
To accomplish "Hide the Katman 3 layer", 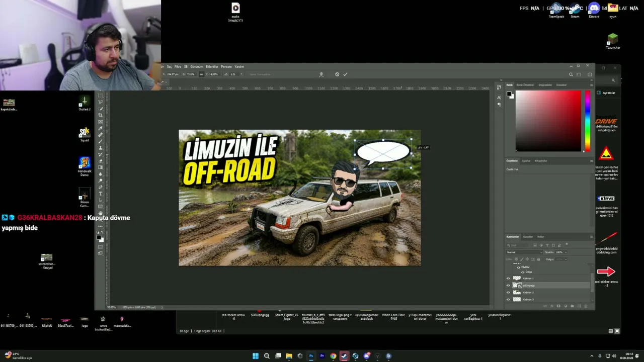I will pyautogui.click(x=508, y=300).
